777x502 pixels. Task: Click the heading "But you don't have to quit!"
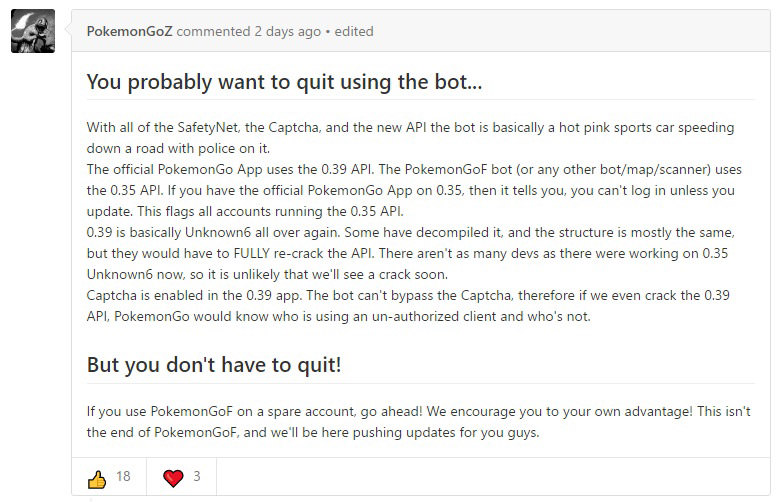(214, 365)
